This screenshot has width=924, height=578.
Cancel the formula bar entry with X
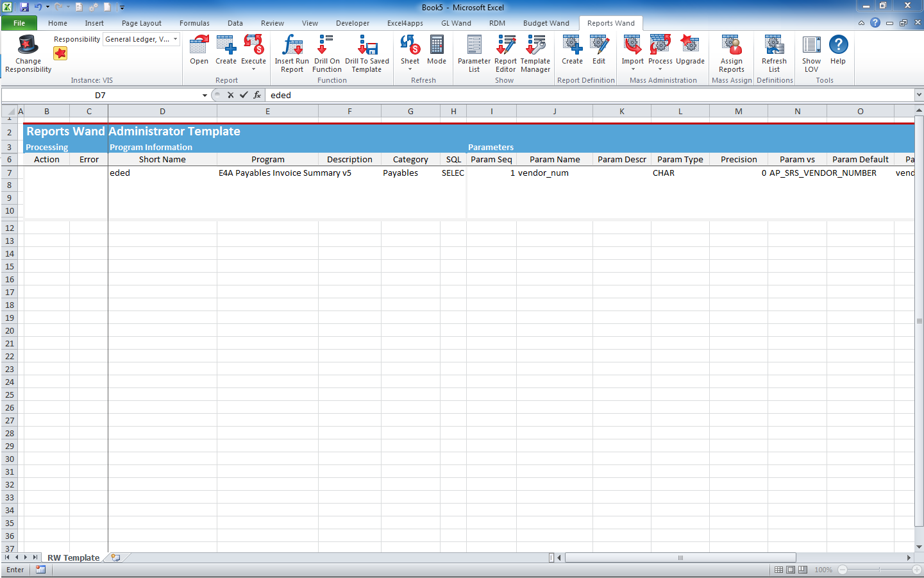point(230,95)
